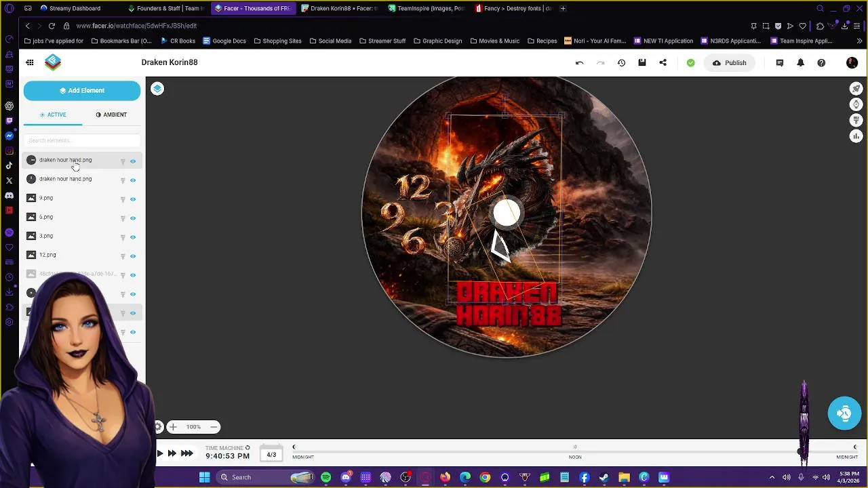Image resolution: width=868 pixels, height=488 pixels.
Task: Hide the 3.png layer
Action: (133, 237)
